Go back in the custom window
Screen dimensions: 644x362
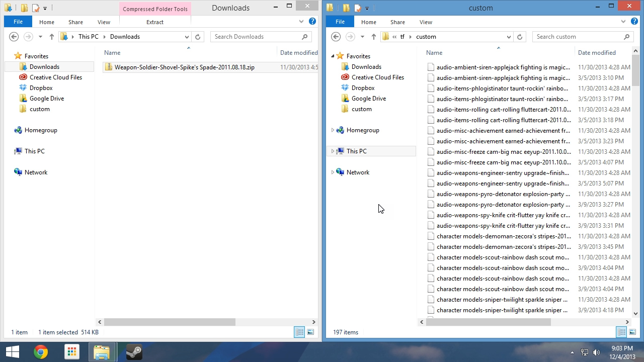[336, 37]
